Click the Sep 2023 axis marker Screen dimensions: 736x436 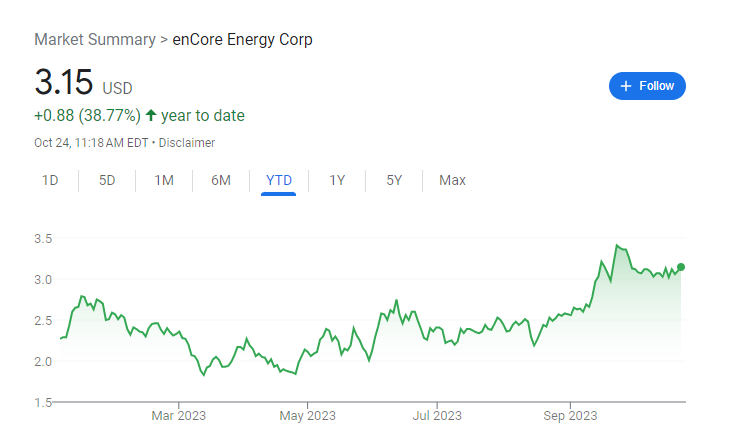click(570, 415)
